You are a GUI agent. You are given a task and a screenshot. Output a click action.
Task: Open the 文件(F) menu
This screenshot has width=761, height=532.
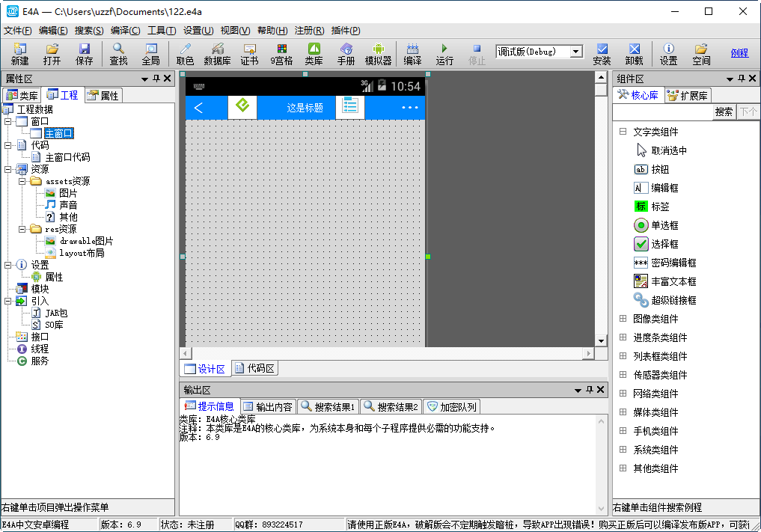tap(18, 31)
